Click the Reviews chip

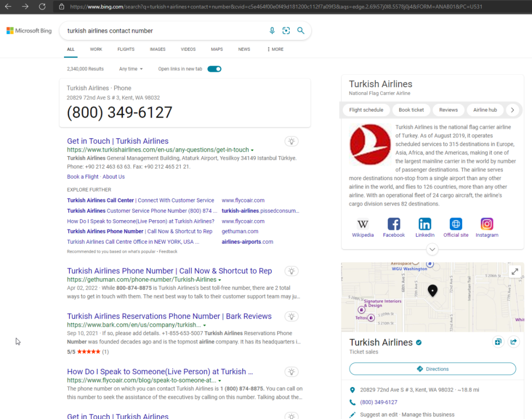(448, 110)
